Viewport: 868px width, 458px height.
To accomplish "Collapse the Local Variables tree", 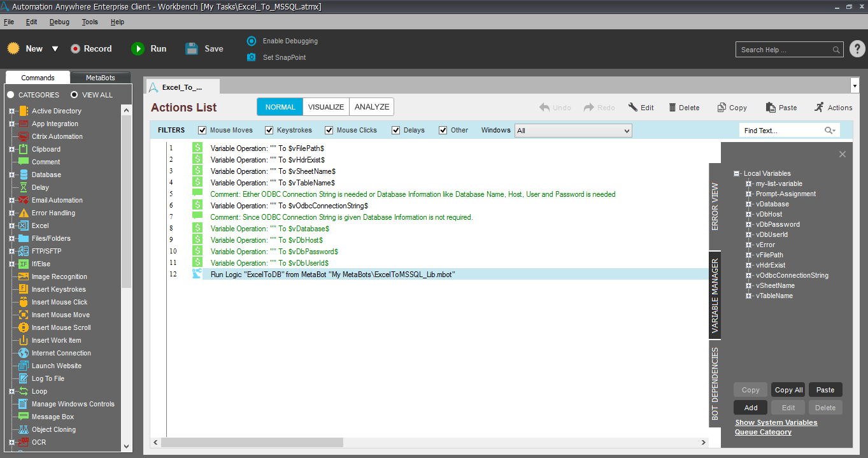I will (x=737, y=173).
